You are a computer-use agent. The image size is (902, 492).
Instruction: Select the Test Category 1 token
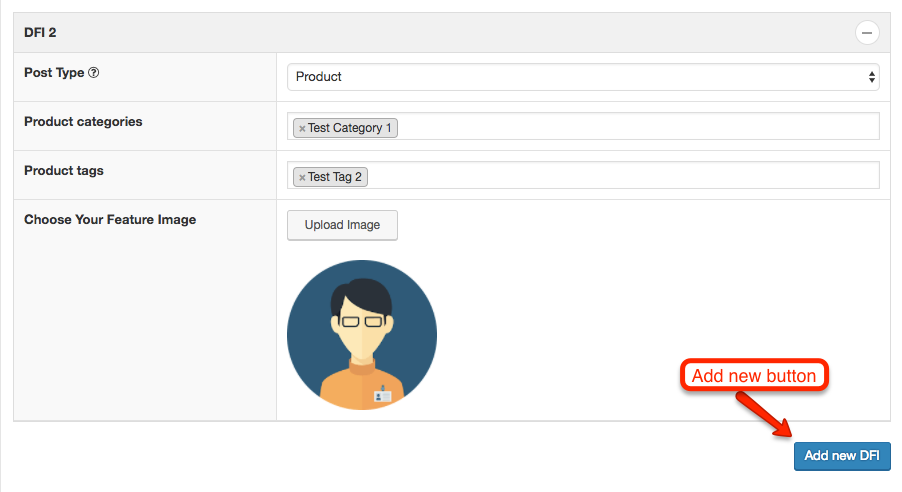pos(345,128)
